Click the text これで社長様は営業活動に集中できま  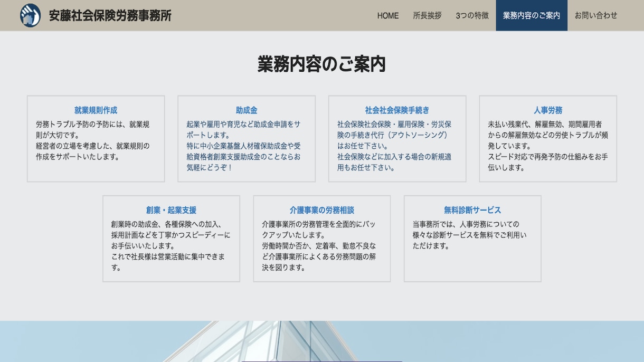tap(168, 256)
